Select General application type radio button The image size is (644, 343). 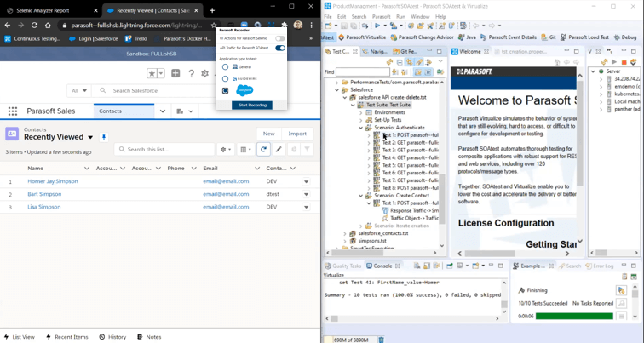pyautogui.click(x=225, y=67)
